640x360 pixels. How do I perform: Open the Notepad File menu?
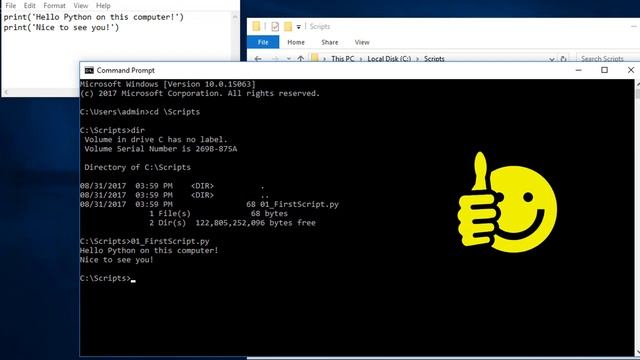tap(11, 6)
